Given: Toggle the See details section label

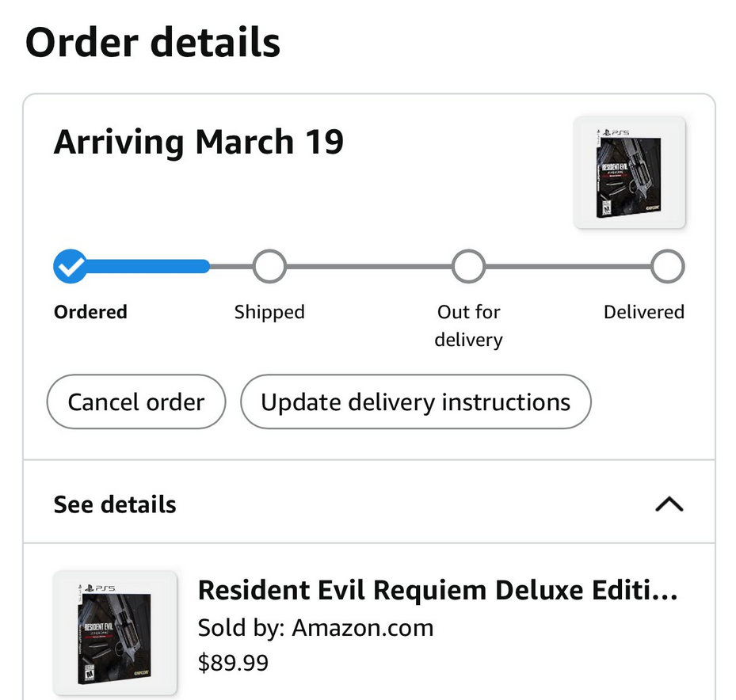Looking at the screenshot, I should (x=115, y=504).
